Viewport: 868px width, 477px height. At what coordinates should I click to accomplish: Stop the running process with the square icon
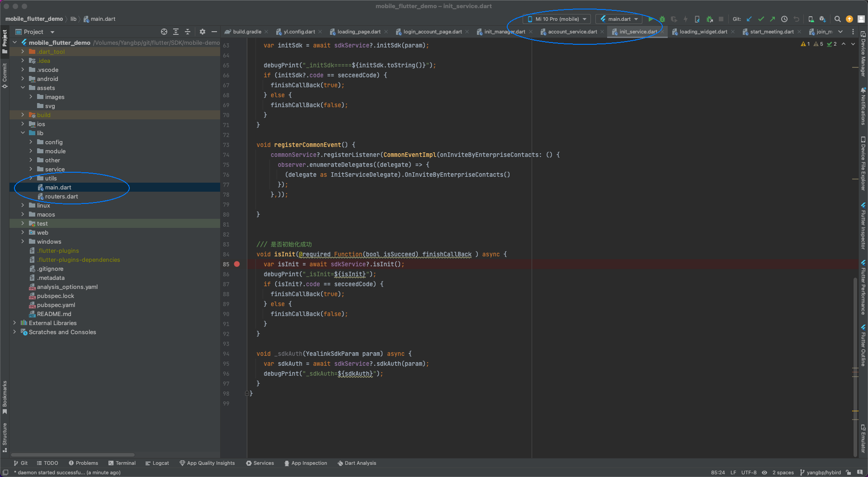721,19
